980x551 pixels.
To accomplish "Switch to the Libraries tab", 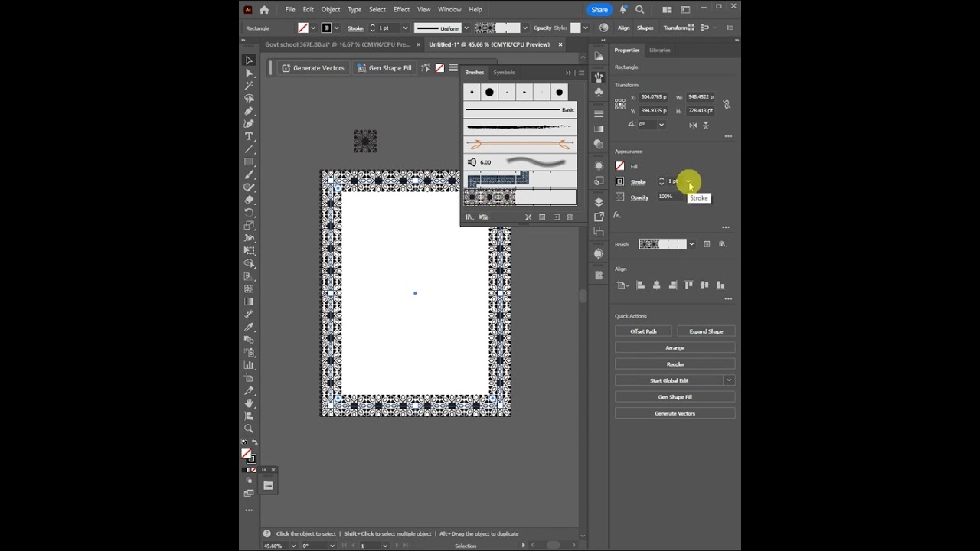I will click(x=660, y=51).
